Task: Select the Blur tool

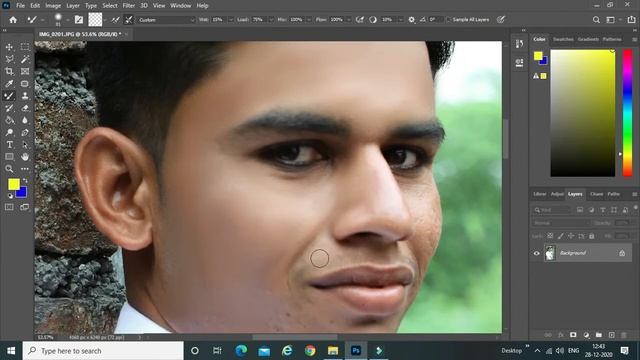Action: point(25,120)
